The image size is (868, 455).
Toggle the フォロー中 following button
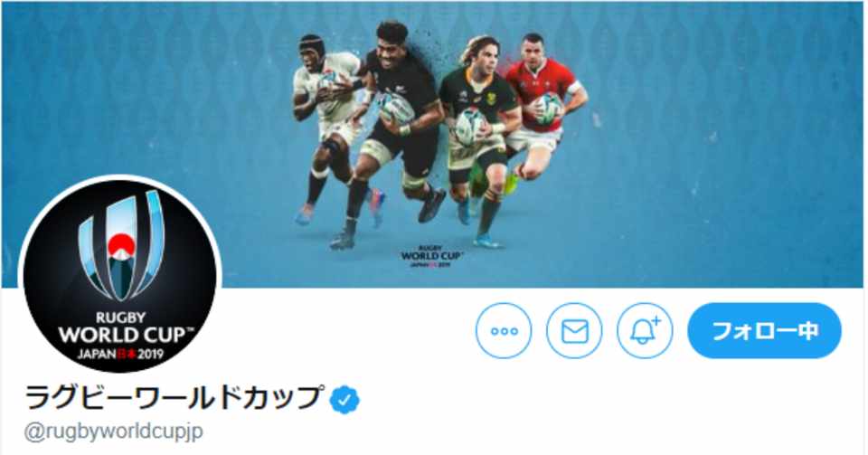(765, 331)
